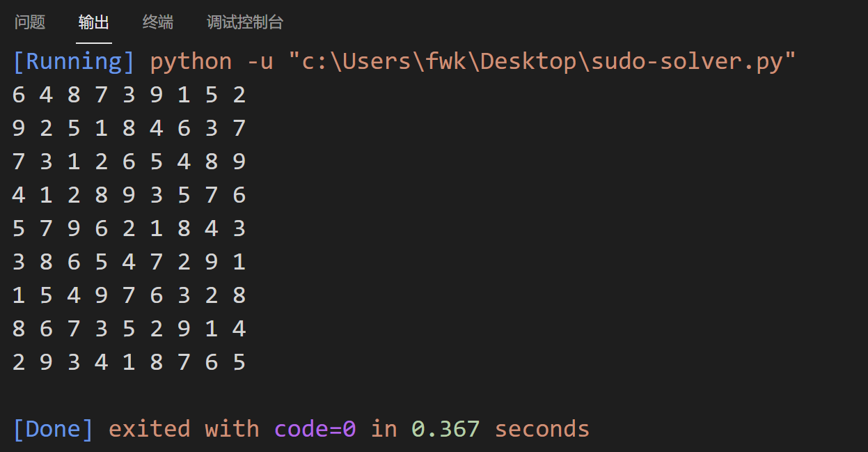Viewport: 868px width, 452px height.
Task: Click the underline beneath the 输出 tab
Action: [x=94, y=43]
